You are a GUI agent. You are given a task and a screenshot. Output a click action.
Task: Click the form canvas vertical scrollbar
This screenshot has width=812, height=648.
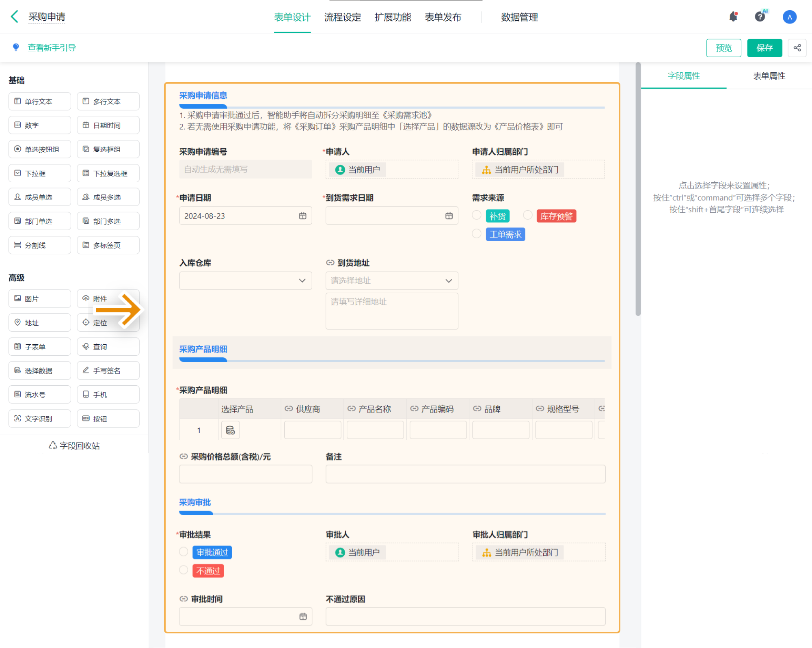coord(638,189)
